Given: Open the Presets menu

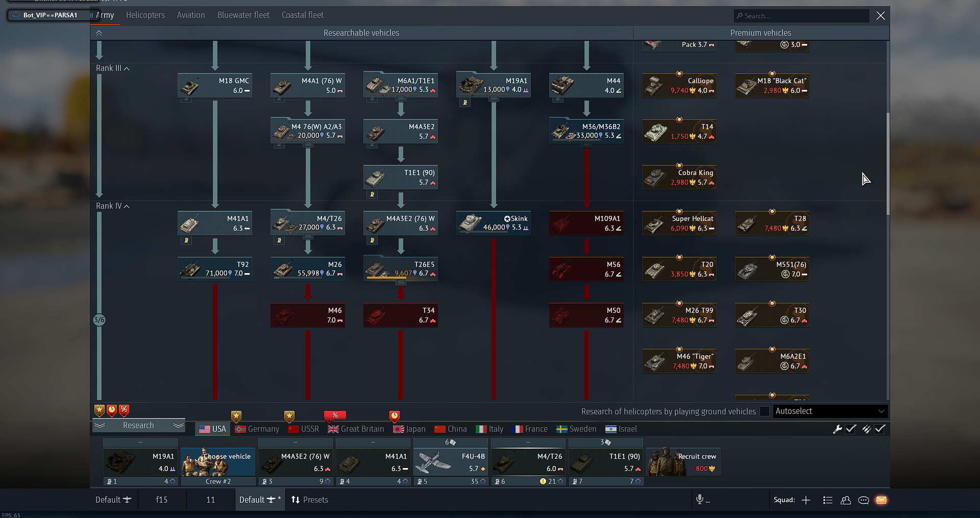Looking at the screenshot, I should [309, 500].
